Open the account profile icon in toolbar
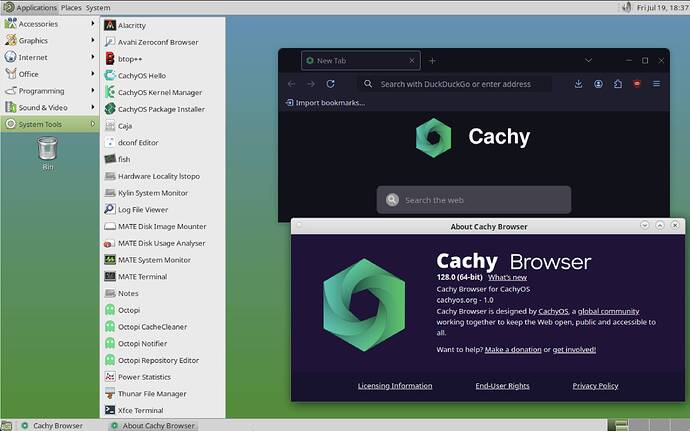Viewport: 690px width, 431px height. click(598, 84)
